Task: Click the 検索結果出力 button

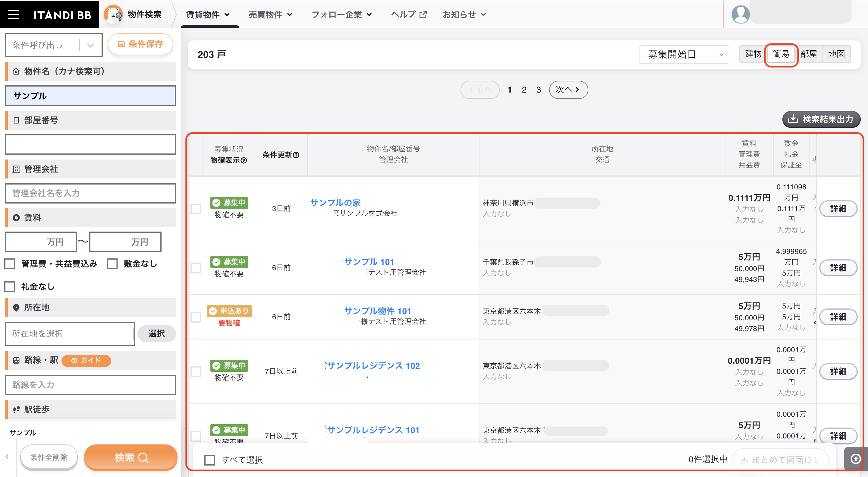Action: tap(821, 119)
